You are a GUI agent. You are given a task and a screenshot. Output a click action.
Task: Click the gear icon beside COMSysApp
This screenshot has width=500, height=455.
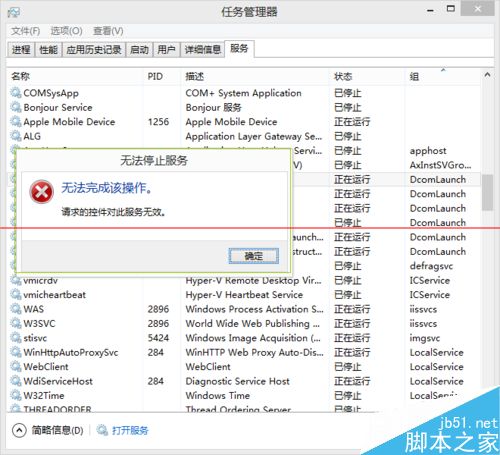(x=16, y=93)
